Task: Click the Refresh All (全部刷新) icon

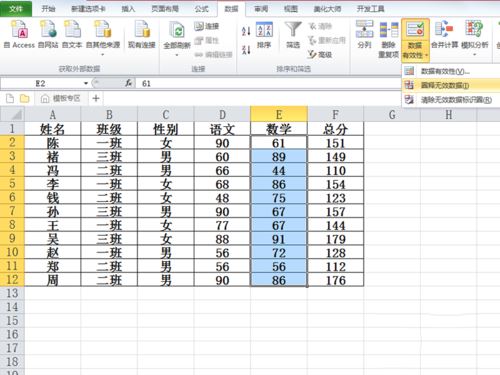Action: (177, 31)
